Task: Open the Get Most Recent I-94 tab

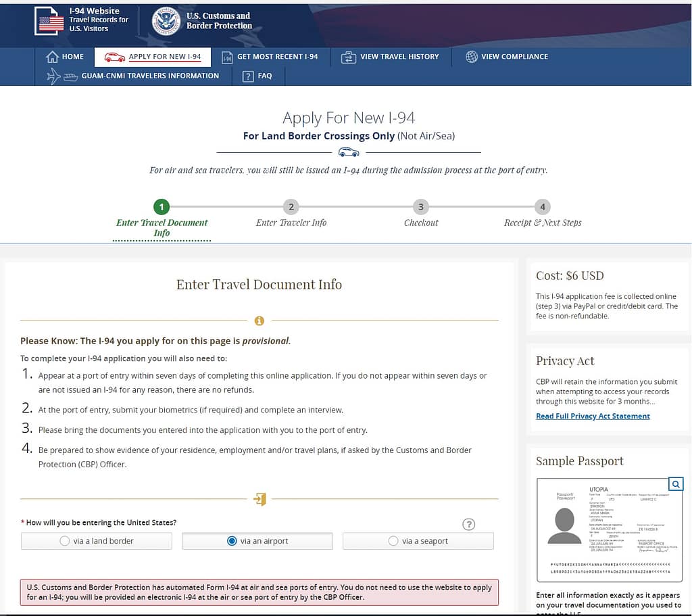Action: click(270, 57)
